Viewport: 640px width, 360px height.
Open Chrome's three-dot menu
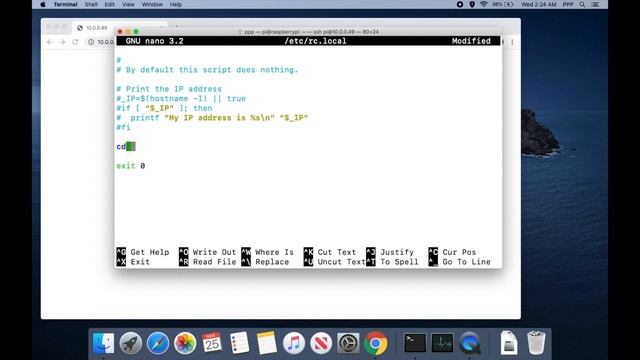tap(512, 42)
